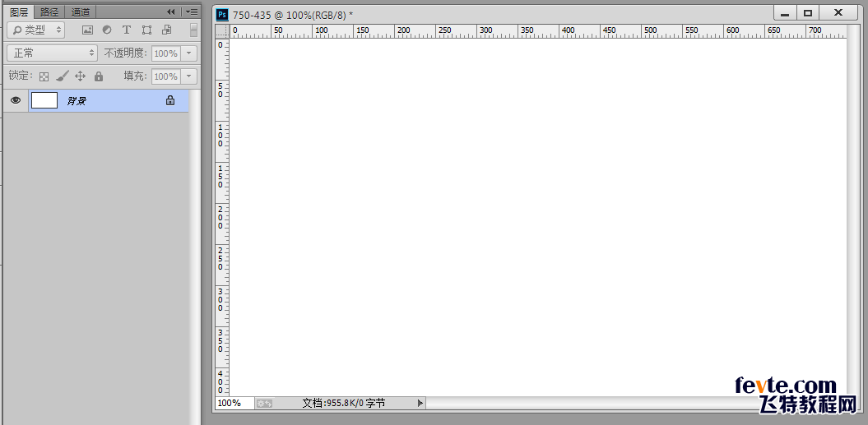Click the 填充 fill value field
This screenshot has width=868, height=425.
point(165,76)
